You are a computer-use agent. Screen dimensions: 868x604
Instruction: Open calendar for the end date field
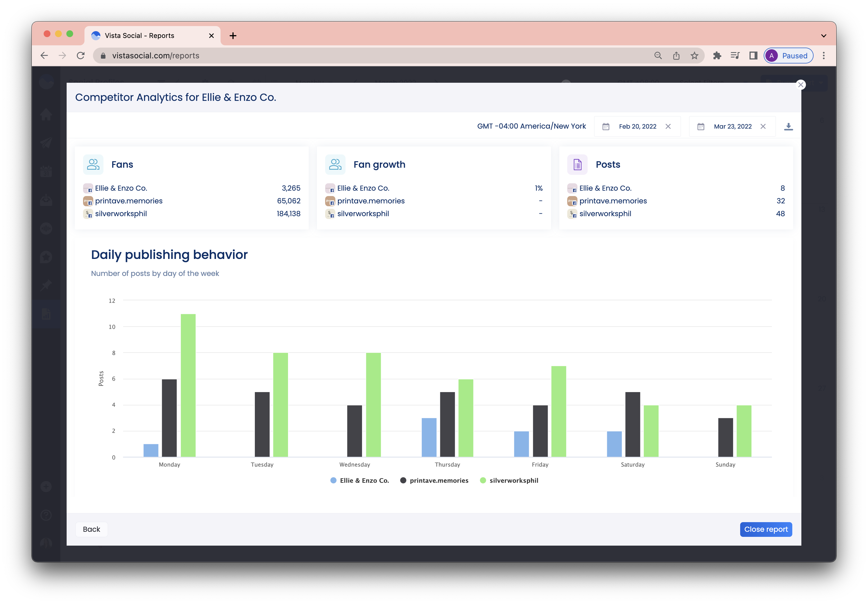(x=700, y=127)
